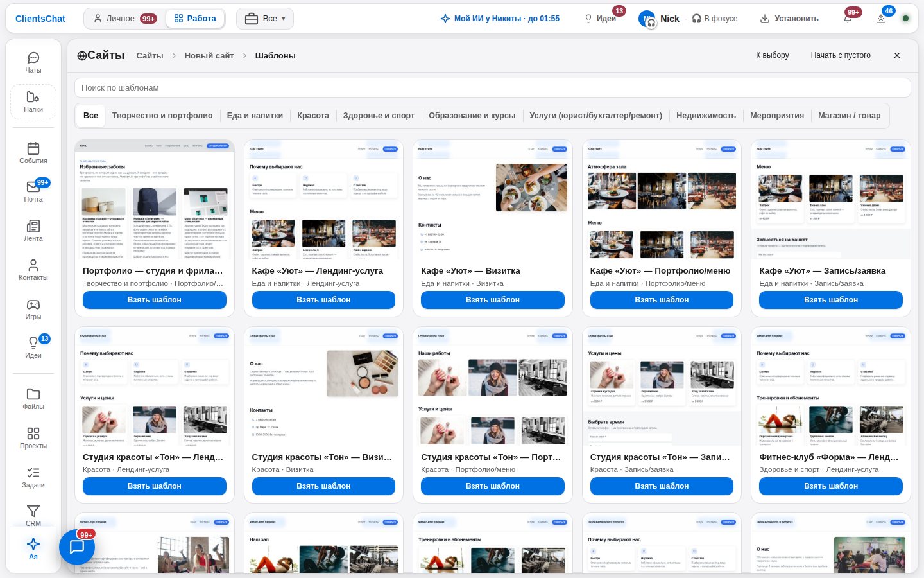Open Chats in the sidebar
Screen dimensions: 924x578
(33, 63)
